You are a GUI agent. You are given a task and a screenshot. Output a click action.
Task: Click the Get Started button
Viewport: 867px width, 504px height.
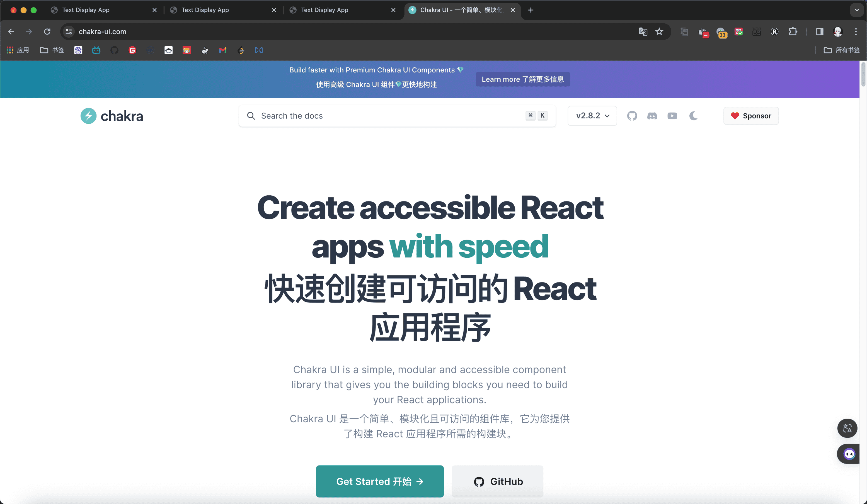[379, 481]
